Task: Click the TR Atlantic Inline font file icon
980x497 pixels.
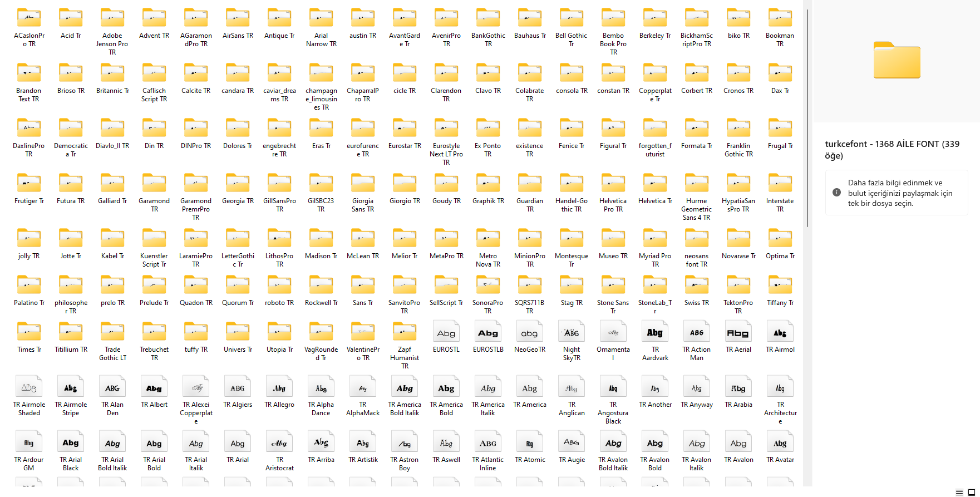Action: [488, 442]
